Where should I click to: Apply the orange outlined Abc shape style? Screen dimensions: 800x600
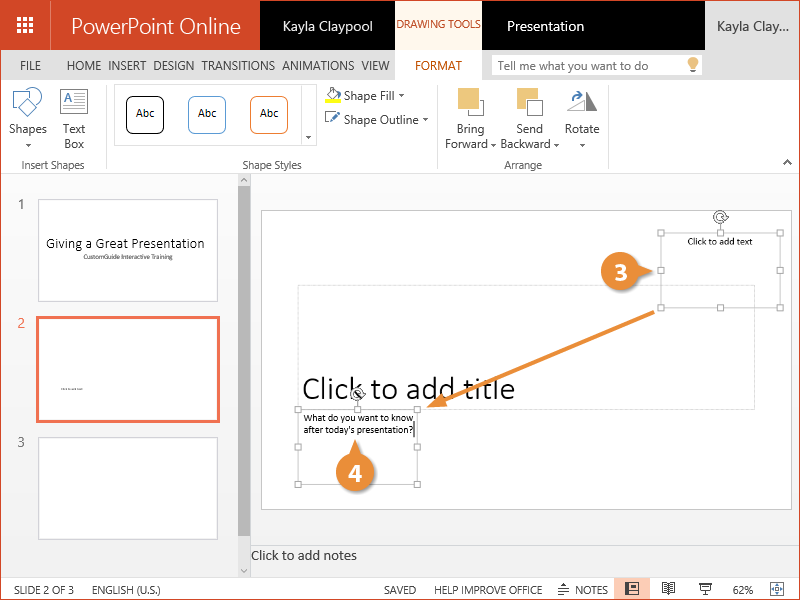(x=269, y=114)
